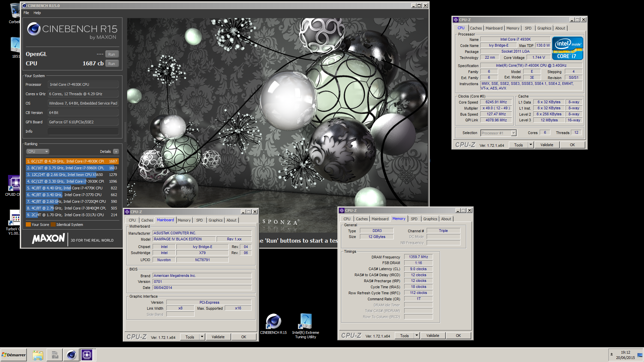Click Tools in Memory CPU-Z window
The width and height of the screenshot is (644, 362).
[x=405, y=336]
